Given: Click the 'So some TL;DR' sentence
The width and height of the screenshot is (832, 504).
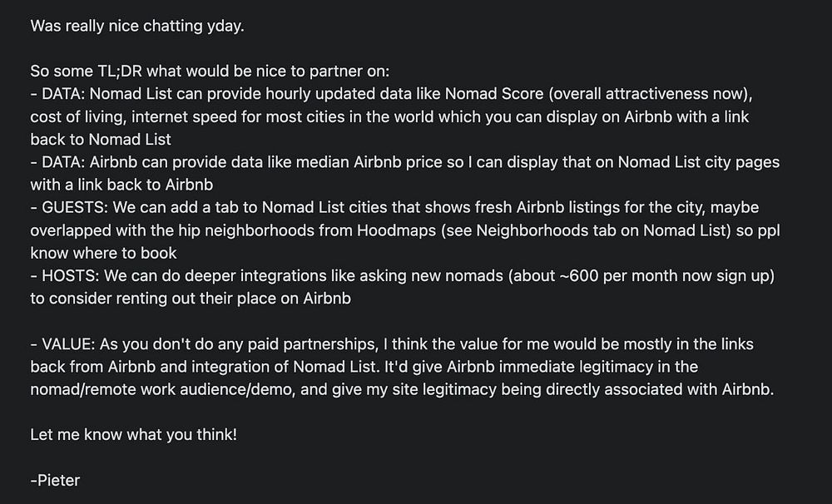Looking at the screenshot, I should coord(210,71).
